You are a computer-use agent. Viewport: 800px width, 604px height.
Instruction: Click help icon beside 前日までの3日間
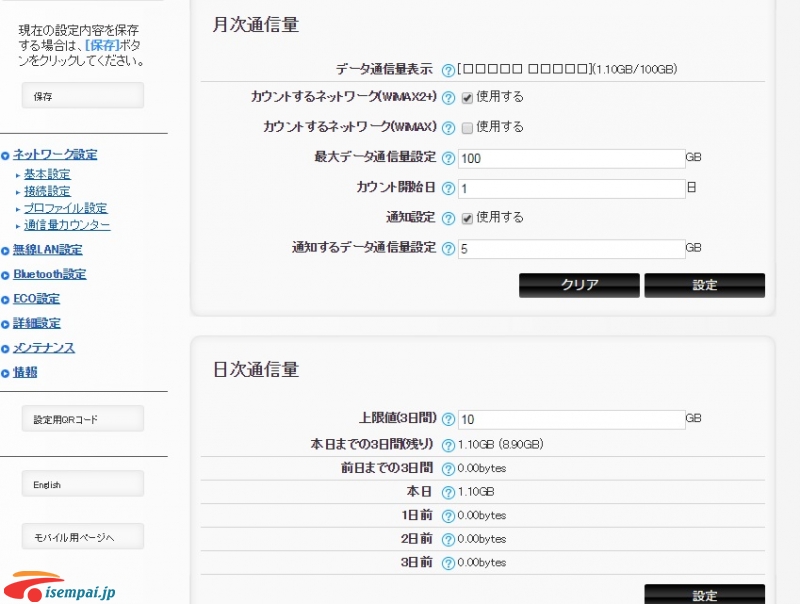(x=448, y=469)
